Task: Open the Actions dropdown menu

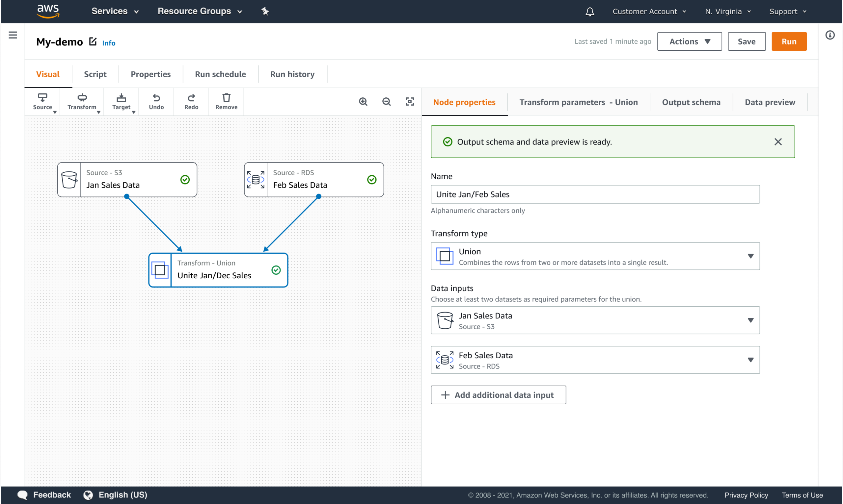Action: click(689, 41)
